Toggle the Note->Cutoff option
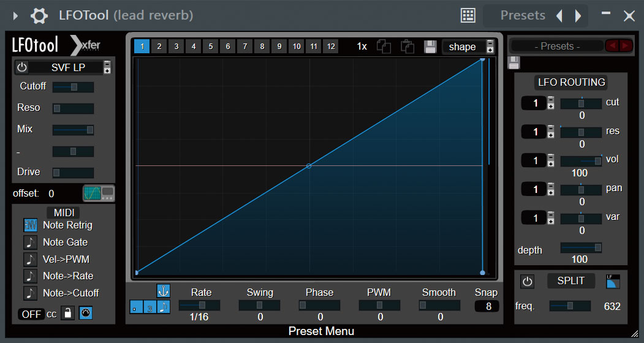644x343 pixels. pos(31,293)
